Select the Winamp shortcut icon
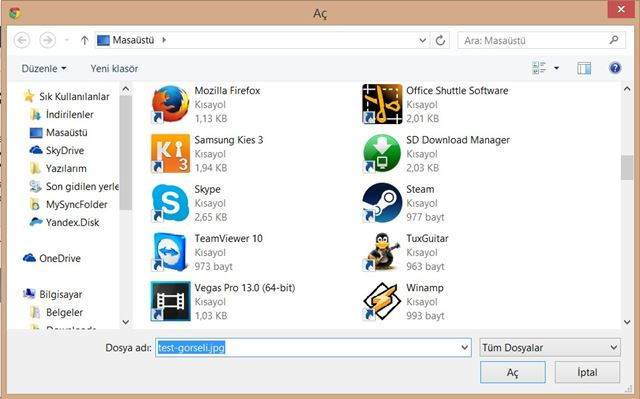Screen dimensions: 640x399 point(382,301)
